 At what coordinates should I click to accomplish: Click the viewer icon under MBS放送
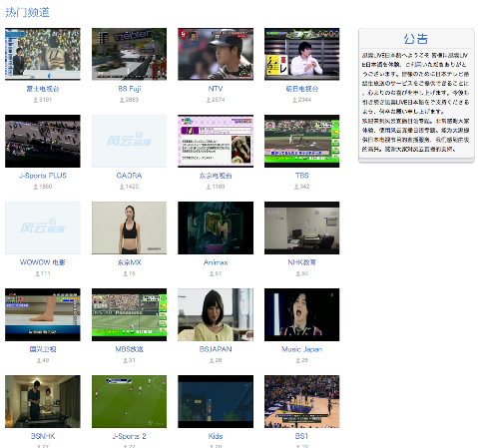(125, 360)
